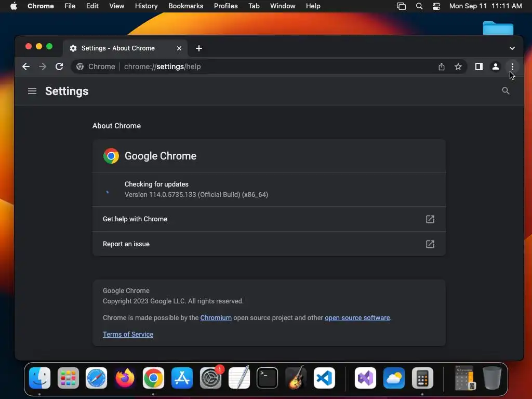Open the Settings hamburger menu
Screen dimensions: 532x399
tap(32, 91)
